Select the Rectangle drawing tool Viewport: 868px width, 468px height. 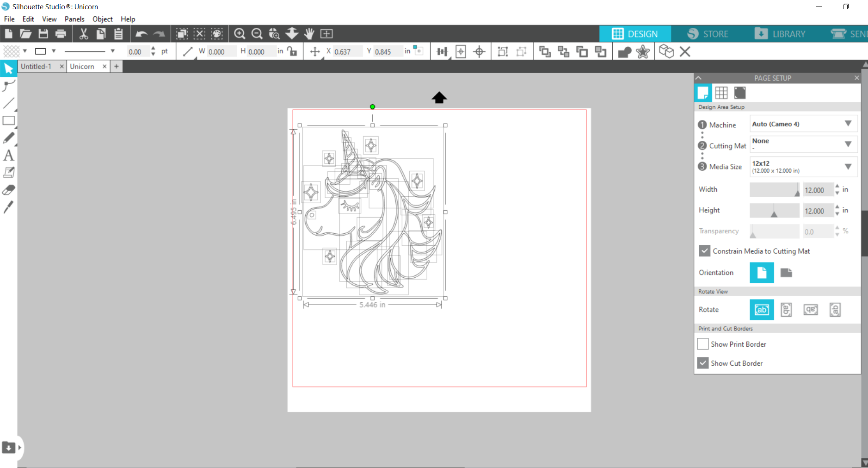8,120
